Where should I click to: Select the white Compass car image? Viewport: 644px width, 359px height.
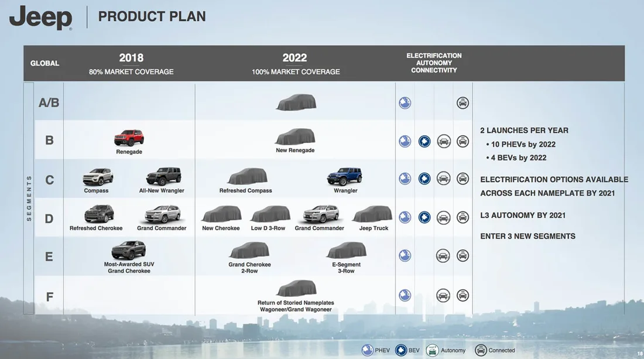(x=98, y=177)
